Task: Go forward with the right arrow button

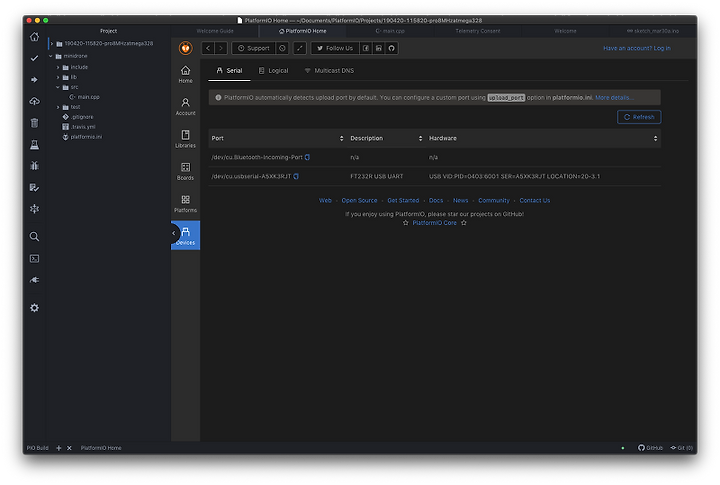Action: point(221,48)
